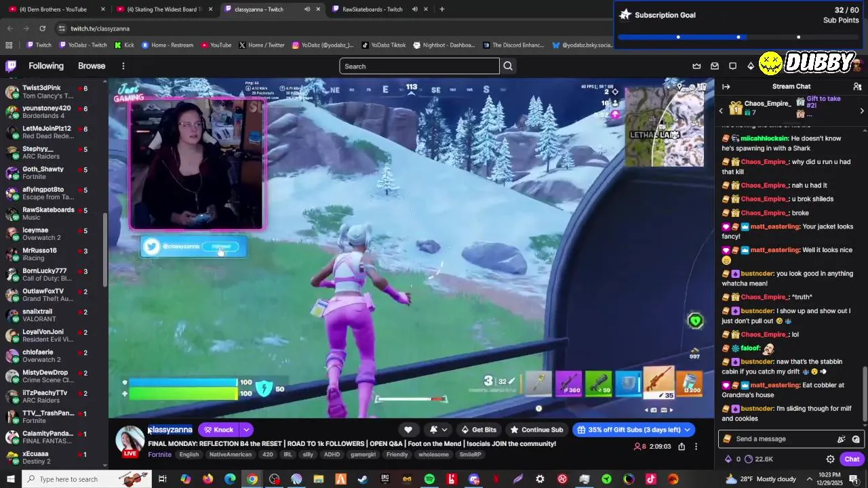Open the Home / Twitter bookmark

click(x=261, y=45)
